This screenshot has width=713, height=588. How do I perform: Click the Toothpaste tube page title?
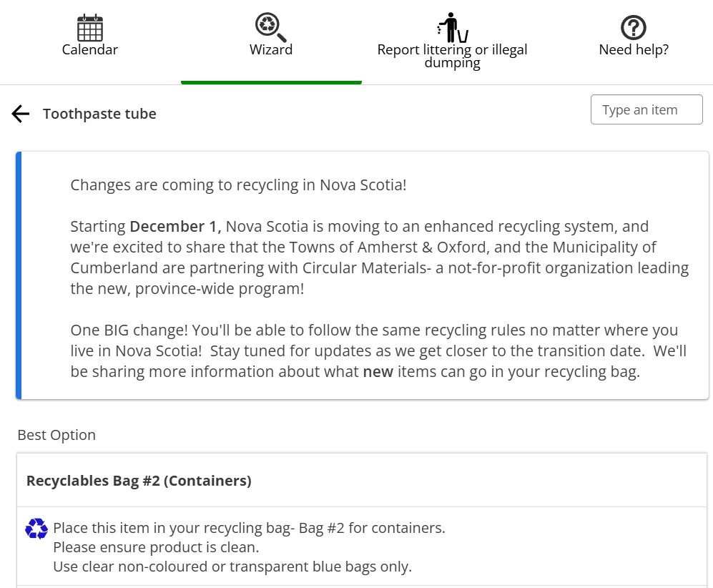point(99,114)
